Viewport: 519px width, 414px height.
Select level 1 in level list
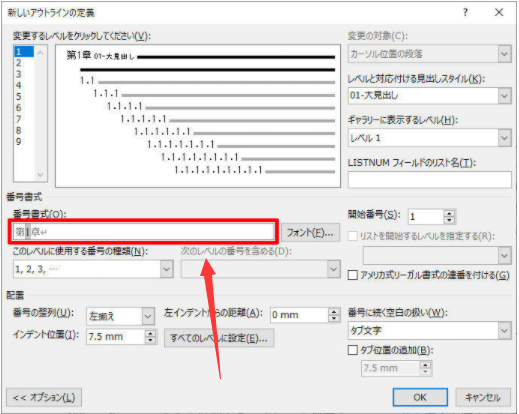(24, 52)
